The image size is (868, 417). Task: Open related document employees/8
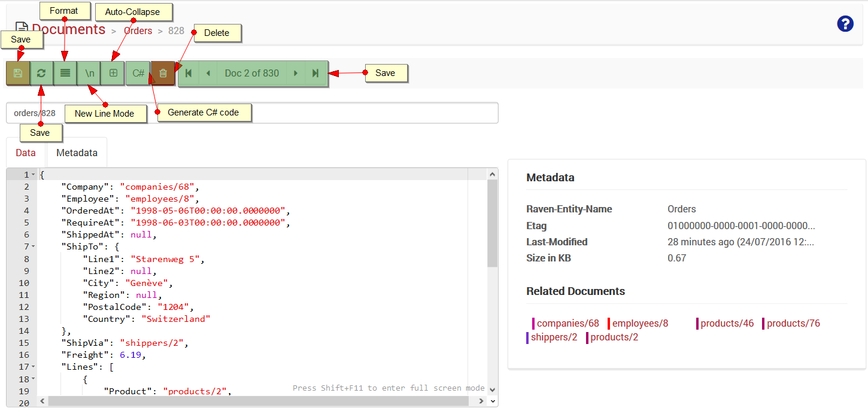(x=640, y=323)
